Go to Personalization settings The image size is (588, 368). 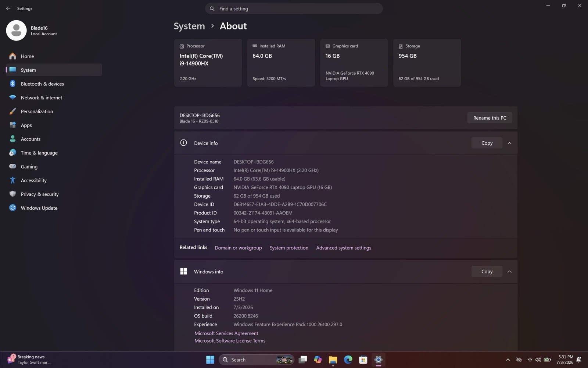tap(54, 111)
